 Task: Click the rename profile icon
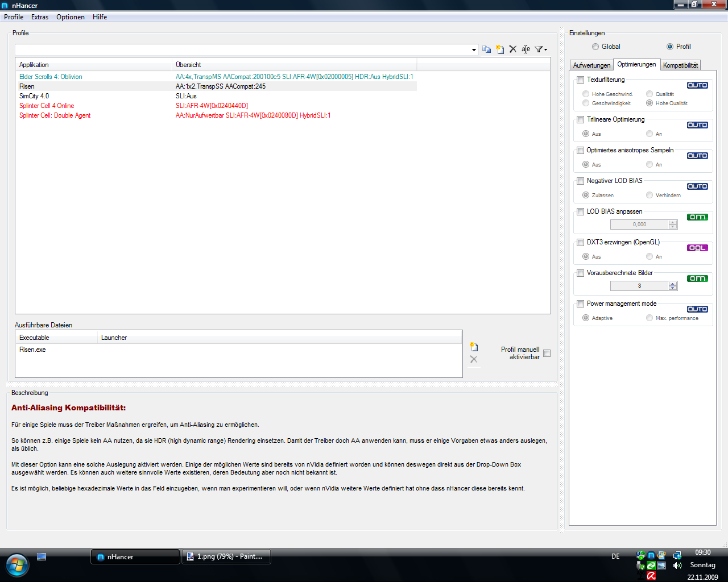[526, 49]
